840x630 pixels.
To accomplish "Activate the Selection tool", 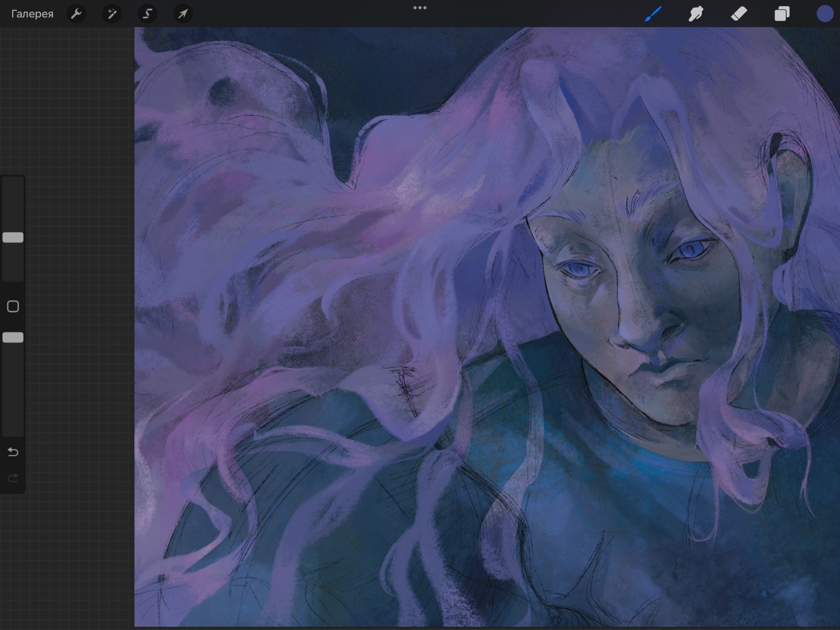I will coord(147,14).
